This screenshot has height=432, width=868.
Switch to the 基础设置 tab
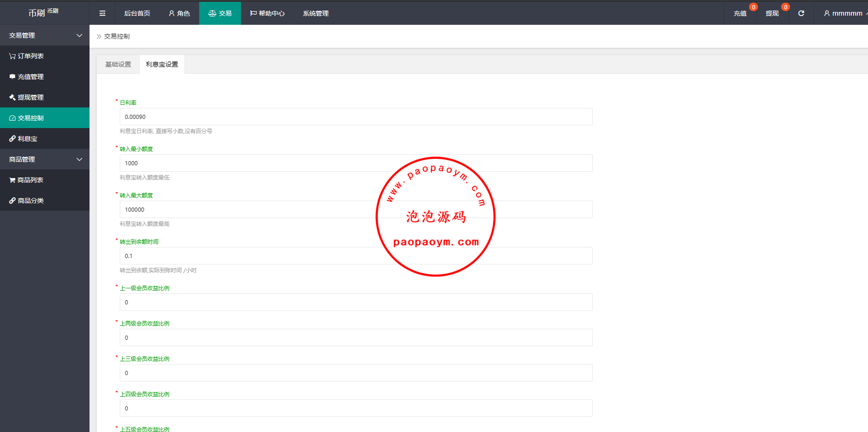[118, 64]
